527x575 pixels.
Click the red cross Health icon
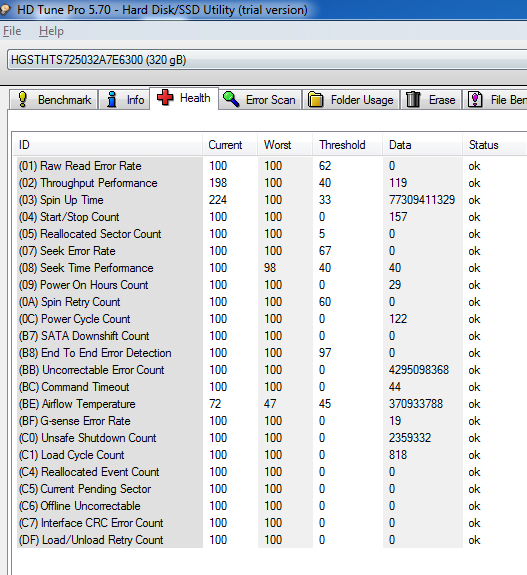pos(165,98)
